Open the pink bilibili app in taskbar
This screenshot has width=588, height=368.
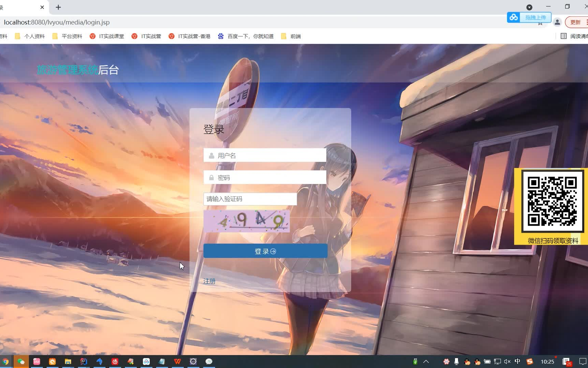37,362
